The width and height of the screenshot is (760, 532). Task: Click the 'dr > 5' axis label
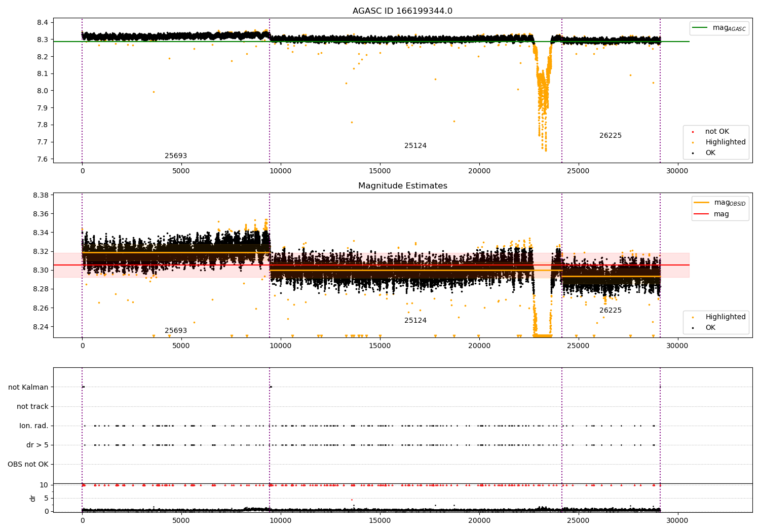(x=37, y=445)
